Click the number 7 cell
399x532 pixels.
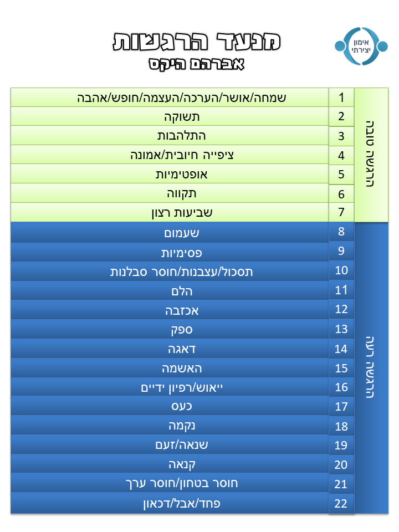(x=341, y=212)
